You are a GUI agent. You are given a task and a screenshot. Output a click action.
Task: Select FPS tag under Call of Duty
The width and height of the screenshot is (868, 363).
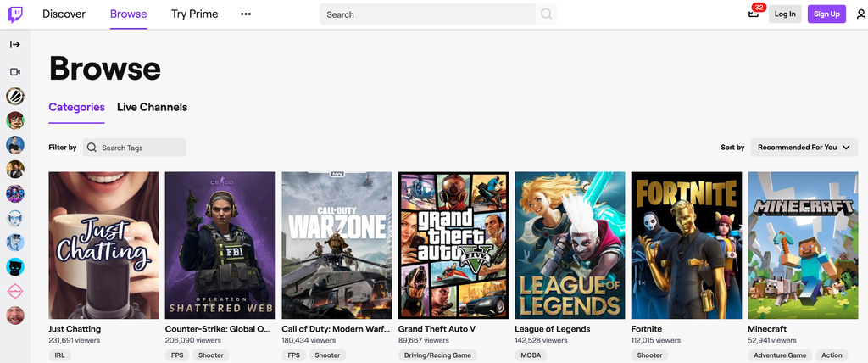(294, 355)
